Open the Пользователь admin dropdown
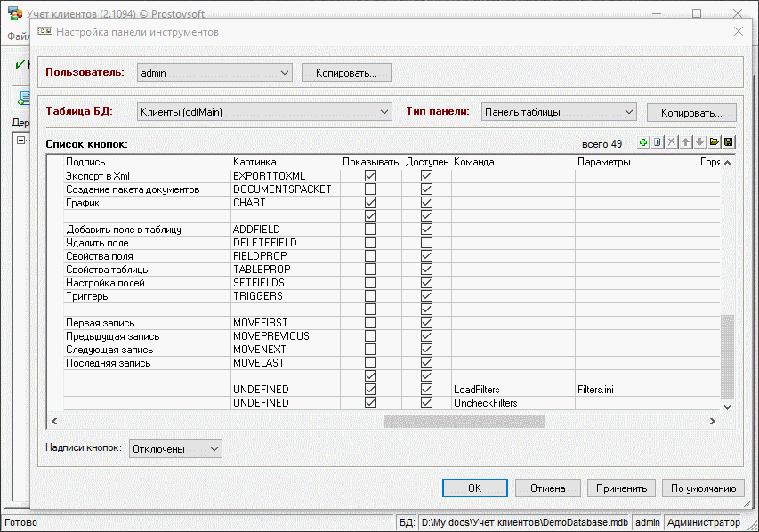This screenshot has width=759, height=532. click(284, 72)
